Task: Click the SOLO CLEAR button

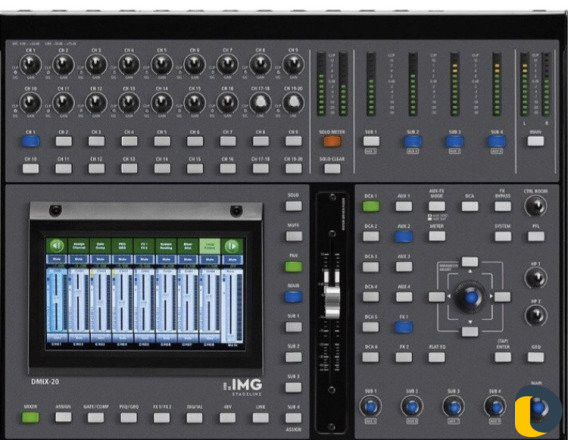Action: click(x=332, y=168)
